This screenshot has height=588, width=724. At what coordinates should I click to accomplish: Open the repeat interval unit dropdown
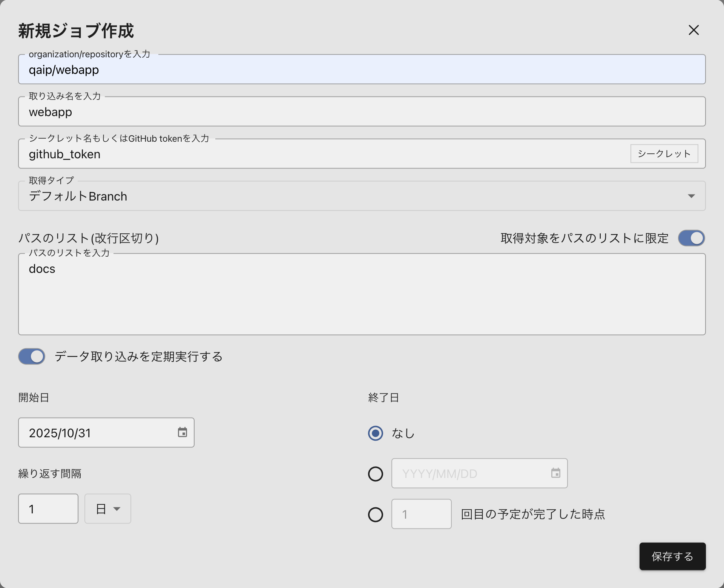(x=108, y=508)
